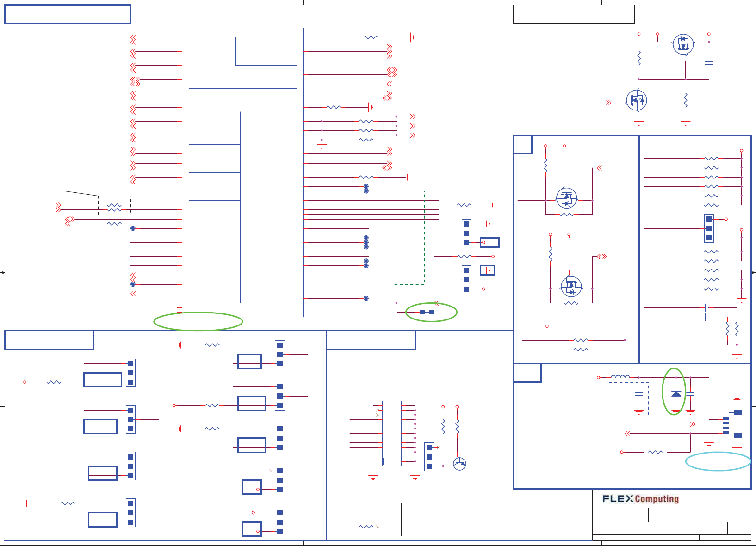
Task: Select the 3-pin header next to the transistor
Action: pos(429,457)
